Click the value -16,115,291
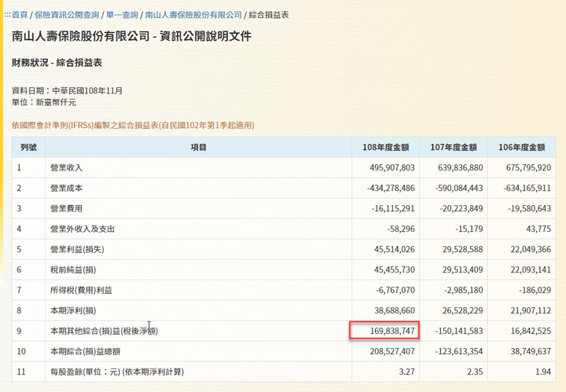566x392 pixels. [x=393, y=208]
